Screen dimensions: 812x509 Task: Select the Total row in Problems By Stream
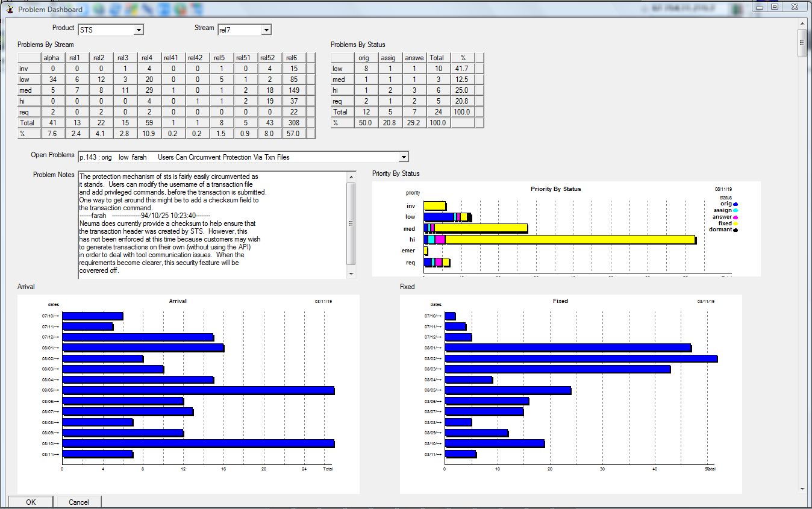click(x=29, y=122)
